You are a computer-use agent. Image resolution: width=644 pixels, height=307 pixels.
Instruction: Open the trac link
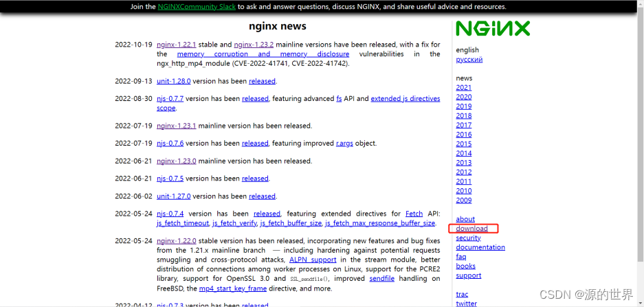[462, 295]
